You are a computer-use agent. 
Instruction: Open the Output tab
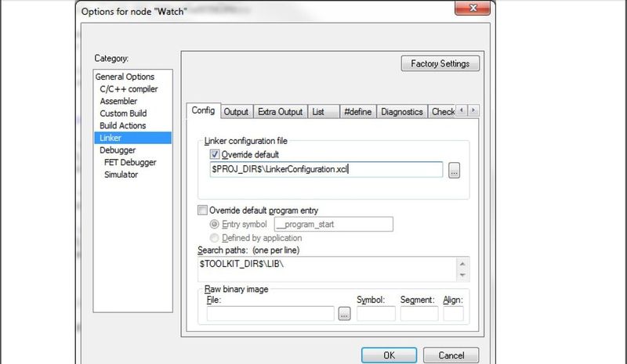click(236, 111)
